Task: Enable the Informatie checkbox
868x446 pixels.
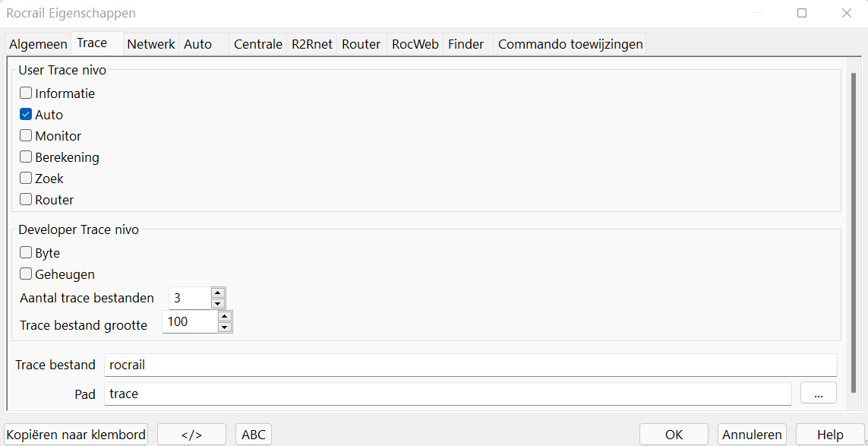Action: [x=26, y=93]
